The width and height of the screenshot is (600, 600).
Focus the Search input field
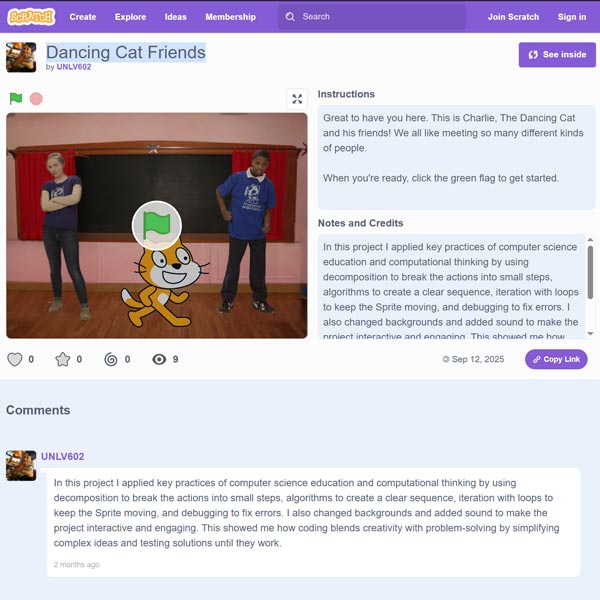tap(372, 17)
